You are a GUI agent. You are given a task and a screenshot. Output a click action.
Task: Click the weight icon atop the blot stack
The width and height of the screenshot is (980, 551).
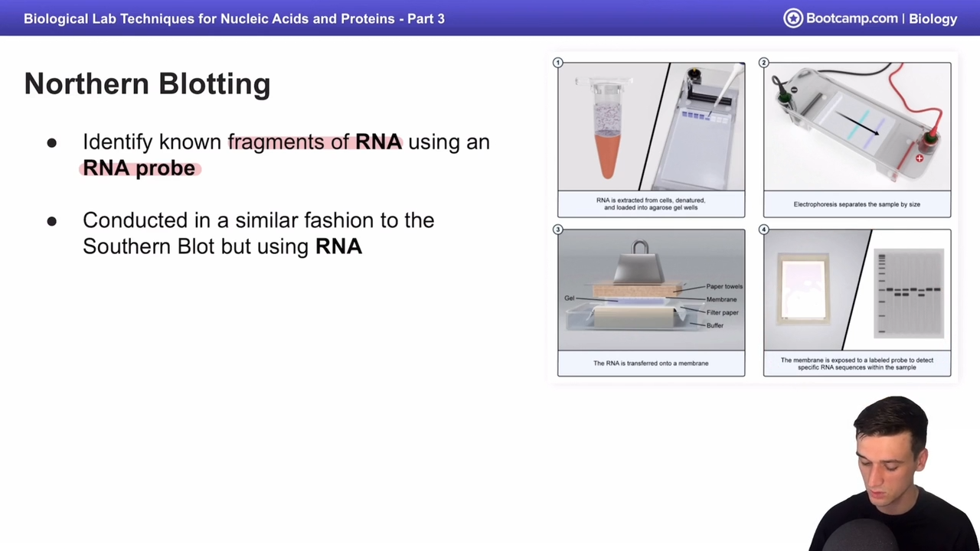coord(640,262)
